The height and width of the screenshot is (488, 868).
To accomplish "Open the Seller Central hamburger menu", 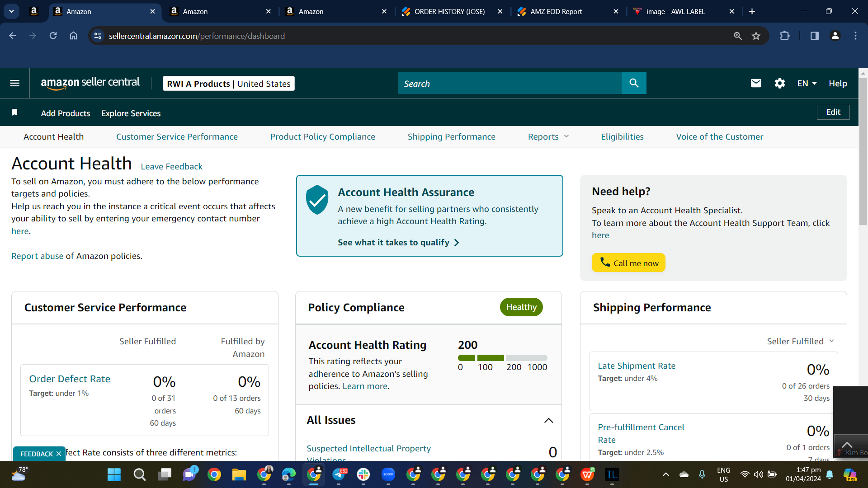I will 14,83.
